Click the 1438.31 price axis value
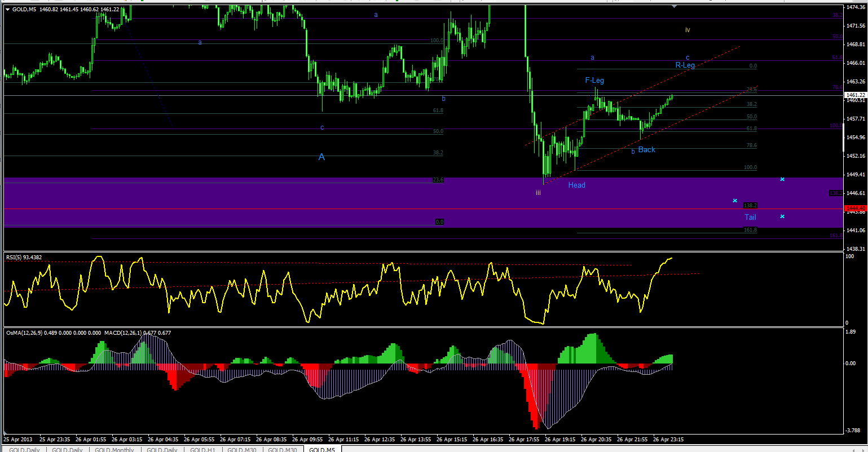 coord(856,249)
